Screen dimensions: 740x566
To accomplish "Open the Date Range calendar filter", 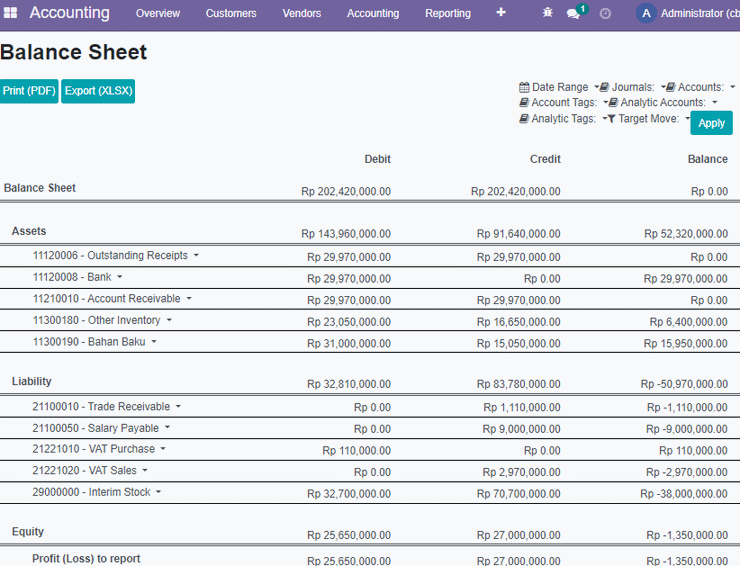I will coord(558,87).
